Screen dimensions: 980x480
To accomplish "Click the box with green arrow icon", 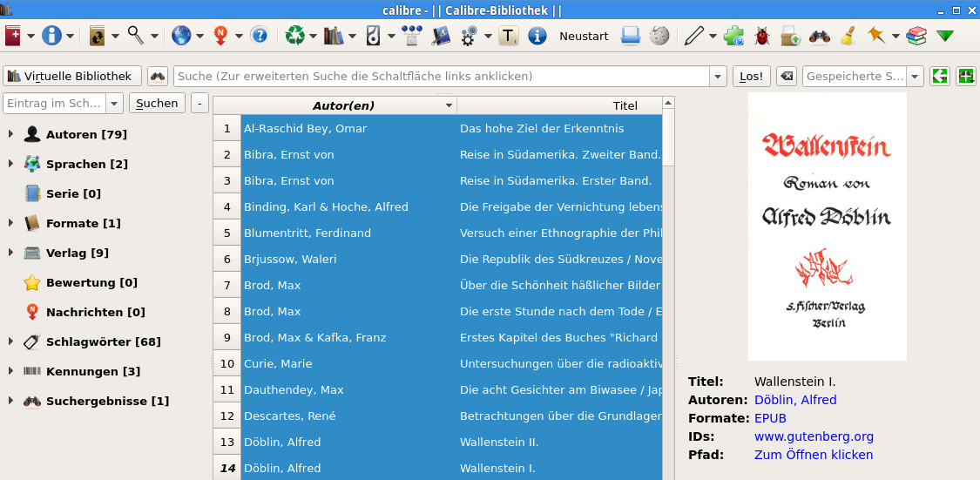I will point(791,36).
